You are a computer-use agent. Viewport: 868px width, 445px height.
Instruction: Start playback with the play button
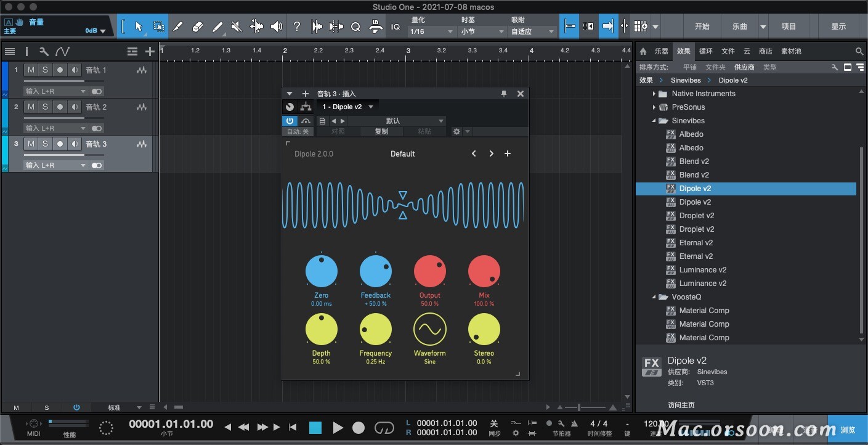pos(338,427)
